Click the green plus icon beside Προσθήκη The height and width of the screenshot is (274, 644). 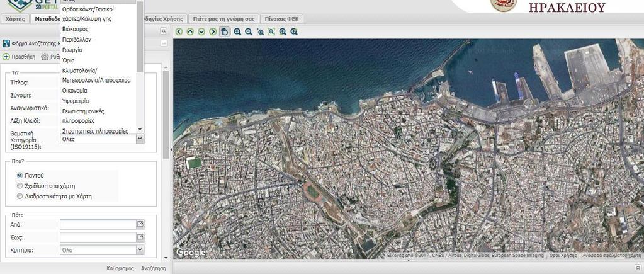coord(6,57)
